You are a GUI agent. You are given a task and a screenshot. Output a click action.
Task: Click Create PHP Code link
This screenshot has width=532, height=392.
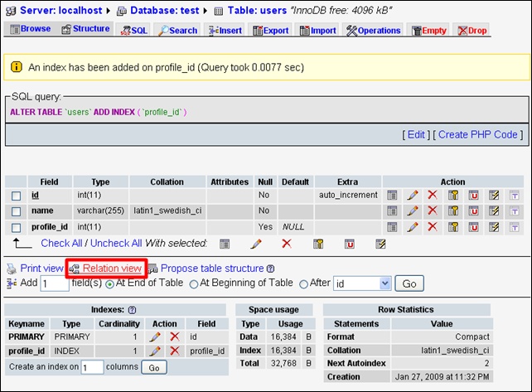pyautogui.click(x=477, y=135)
